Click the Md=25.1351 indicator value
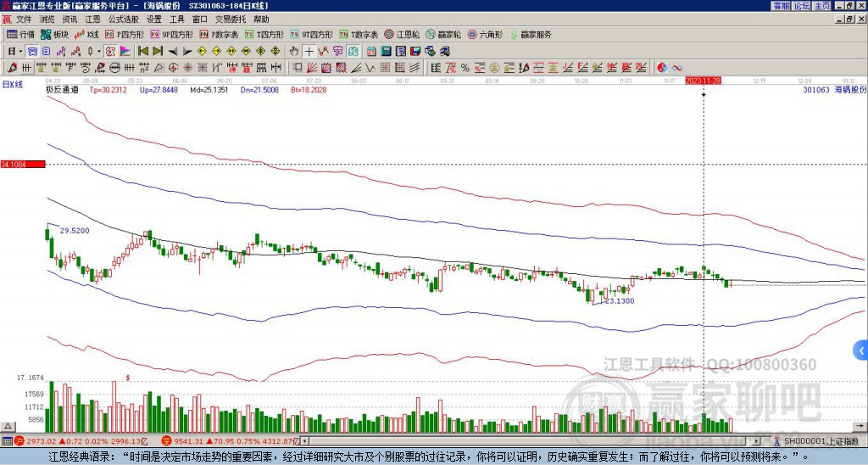Image resolution: width=868 pixels, height=465 pixels. [x=209, y=89]
